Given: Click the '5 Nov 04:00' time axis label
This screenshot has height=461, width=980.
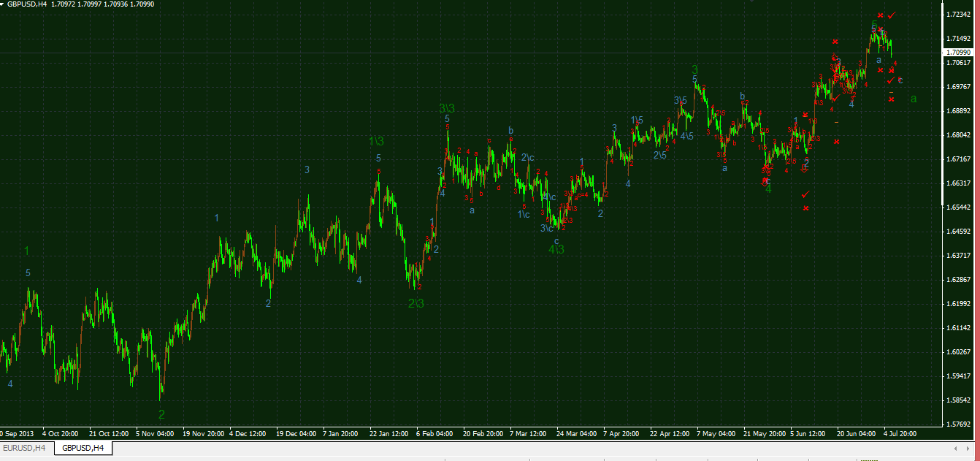Looking at the screenshot, I should point(154,433).
